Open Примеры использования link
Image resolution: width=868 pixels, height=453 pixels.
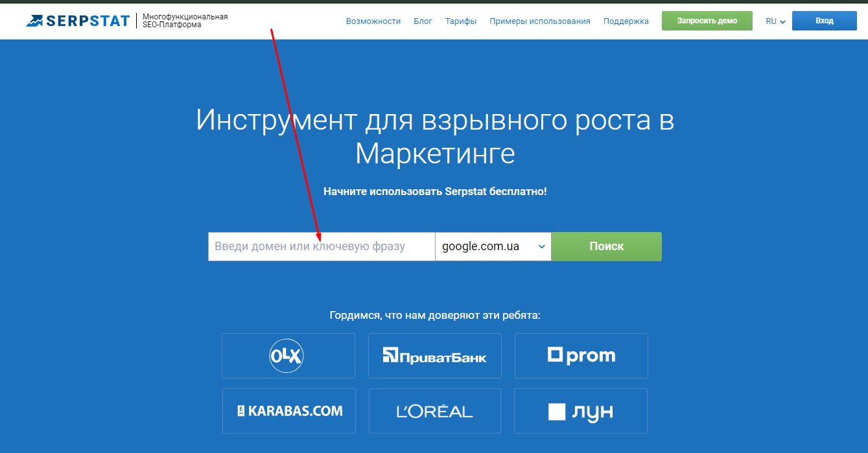click(x=540, y=21)
